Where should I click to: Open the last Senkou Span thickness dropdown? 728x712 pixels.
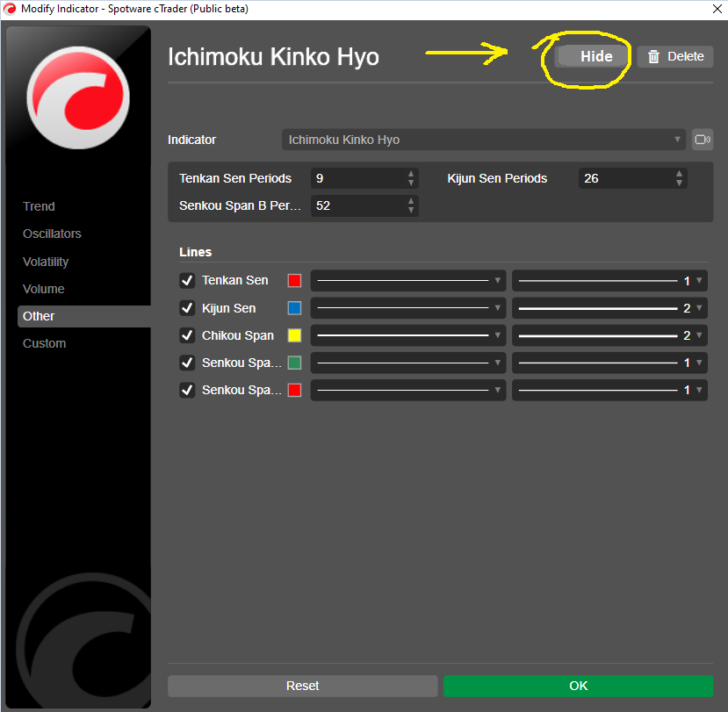pyautogui.click(x=609, y=390)
